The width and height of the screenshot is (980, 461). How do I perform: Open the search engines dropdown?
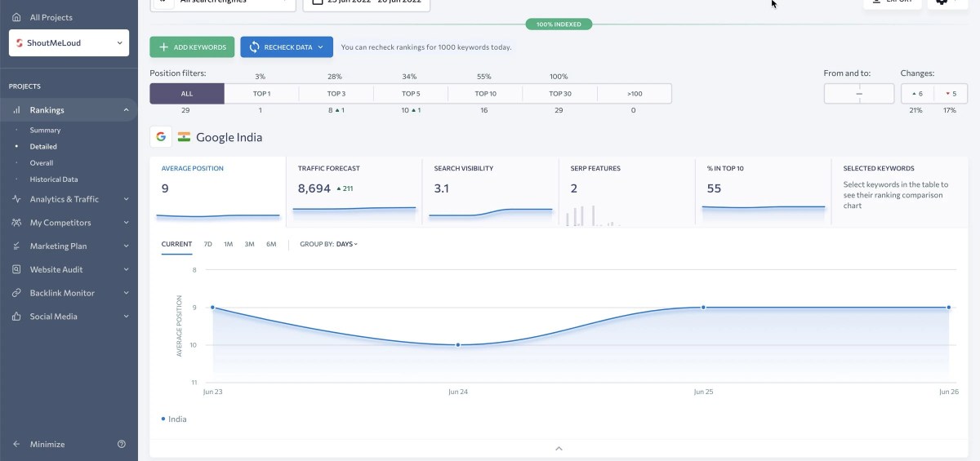223,3
